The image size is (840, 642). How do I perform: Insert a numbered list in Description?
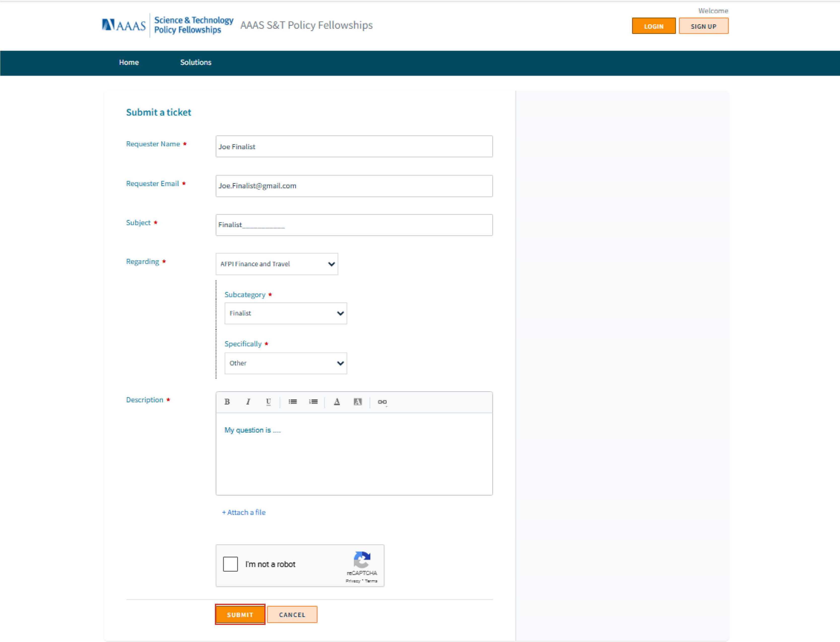(313, 402)
